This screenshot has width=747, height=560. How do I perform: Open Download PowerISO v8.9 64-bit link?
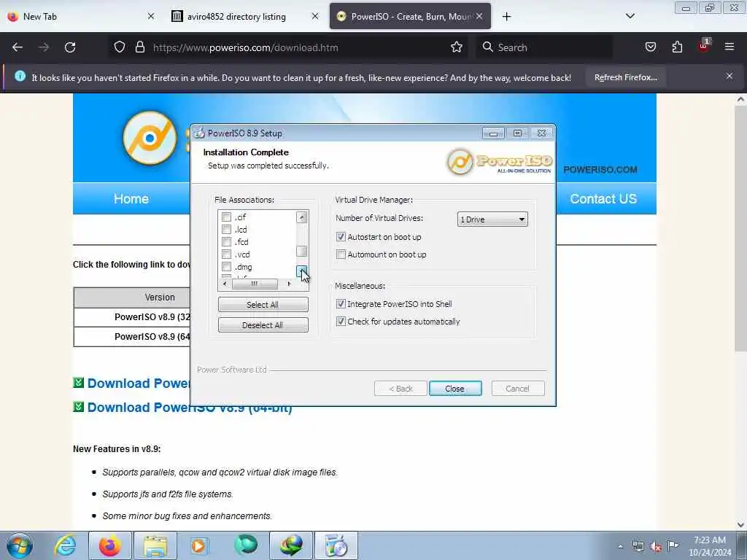coord(190,408)
